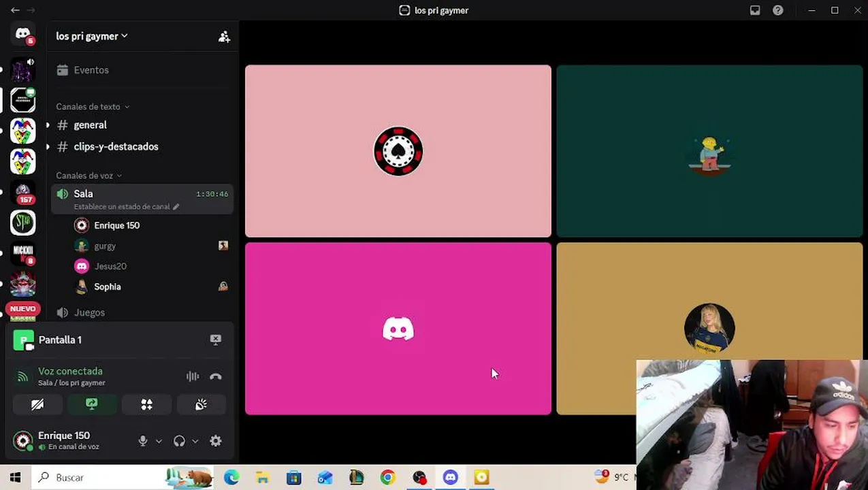
Task: Mute the microphone
Action: pyautogui.click(x=143, y=441)
